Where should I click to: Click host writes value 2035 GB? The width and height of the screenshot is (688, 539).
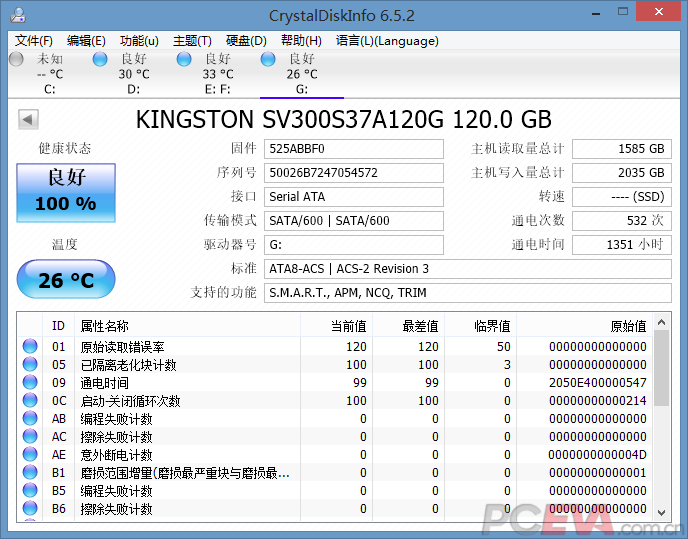(622, 172)
